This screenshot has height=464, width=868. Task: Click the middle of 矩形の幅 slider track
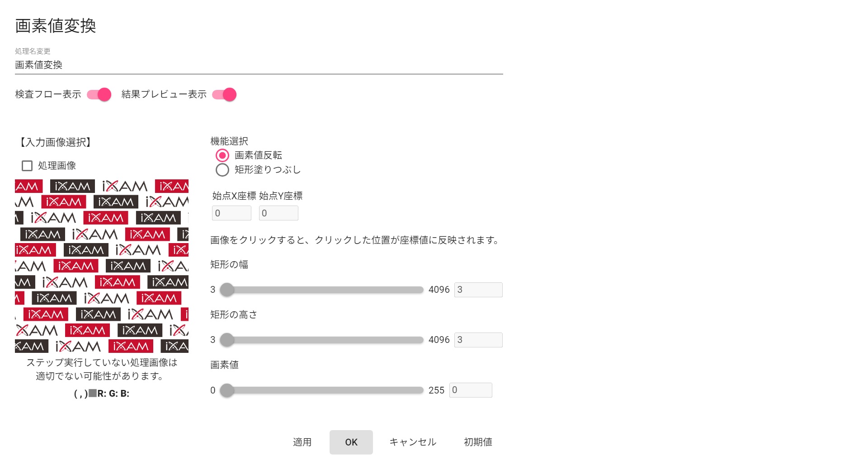[322, 290]
